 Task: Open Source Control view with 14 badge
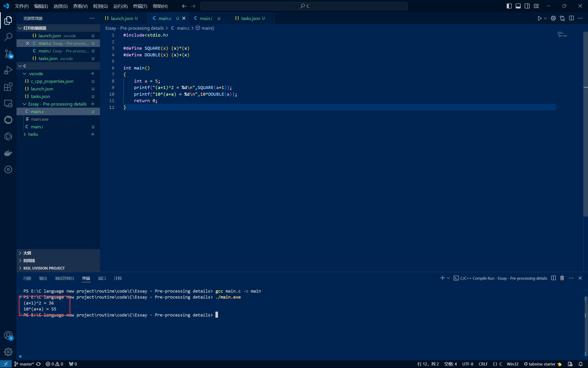pyautogui.click(x=8, y=54)
